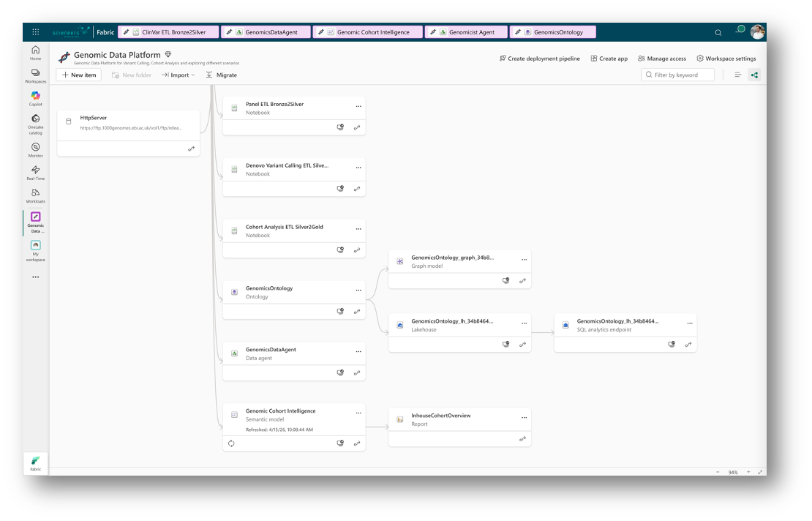Show impact analysis for GenomicsDataAgent
Image resolution: width=812 pixels, height=521 pixels.
point(340,372)
